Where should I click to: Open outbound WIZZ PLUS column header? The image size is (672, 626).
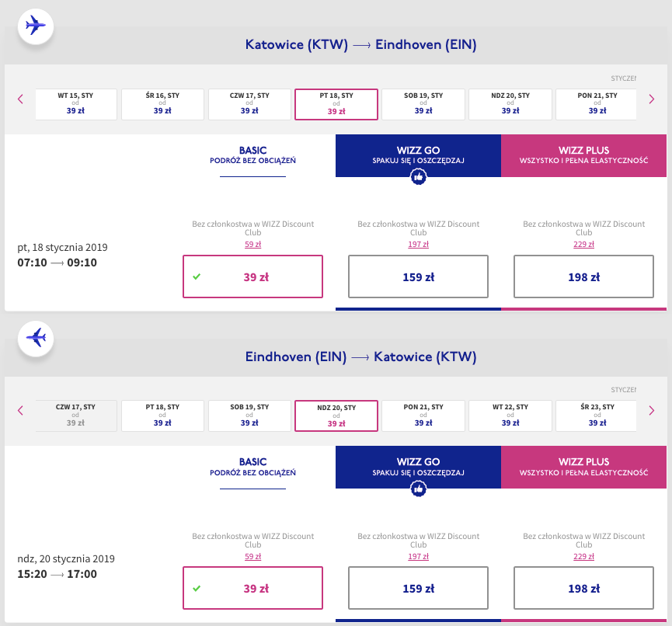583,155
